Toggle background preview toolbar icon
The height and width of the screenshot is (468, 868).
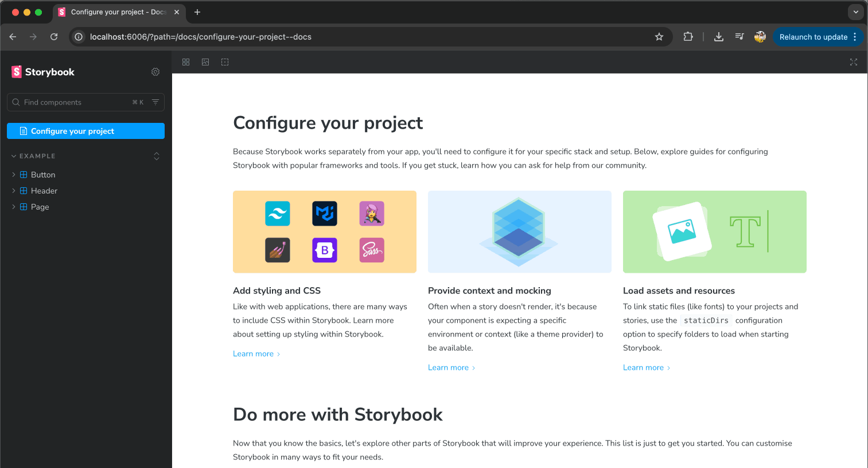205,62
